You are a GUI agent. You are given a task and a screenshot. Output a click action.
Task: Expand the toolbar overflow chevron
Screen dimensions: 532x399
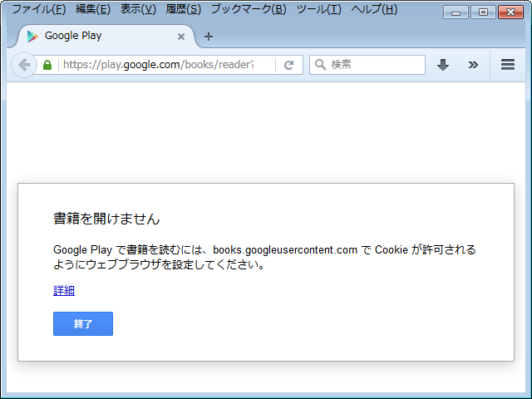(x=473, y=65)
